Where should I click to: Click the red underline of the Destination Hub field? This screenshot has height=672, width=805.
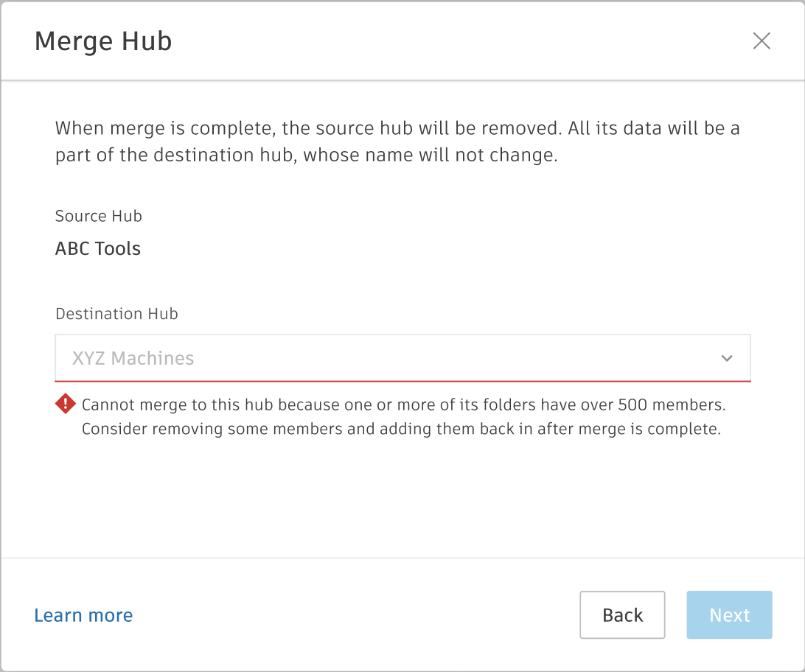click(402, 381)
